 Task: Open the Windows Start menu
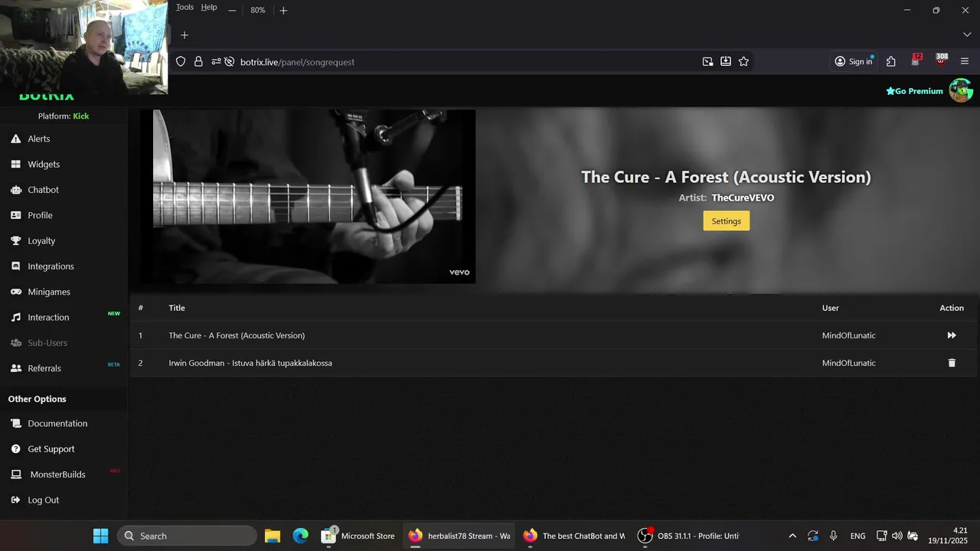pyautogui.click(x=100, y=536)
